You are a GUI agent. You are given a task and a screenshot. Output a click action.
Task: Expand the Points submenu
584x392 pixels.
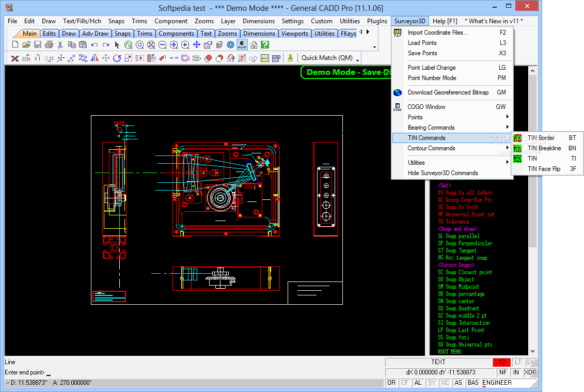click(x=452, y=117)
